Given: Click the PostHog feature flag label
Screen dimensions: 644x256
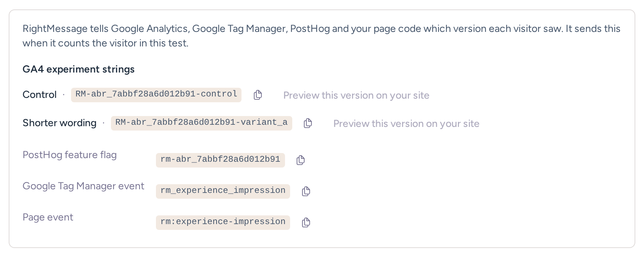Looking at the screenshot, I should click(x=70, y=155).
